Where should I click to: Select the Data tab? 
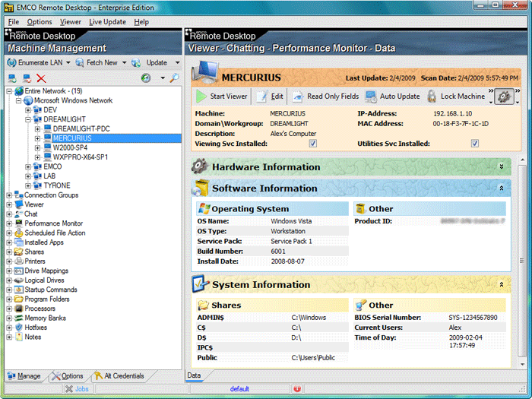coord(194,375)
